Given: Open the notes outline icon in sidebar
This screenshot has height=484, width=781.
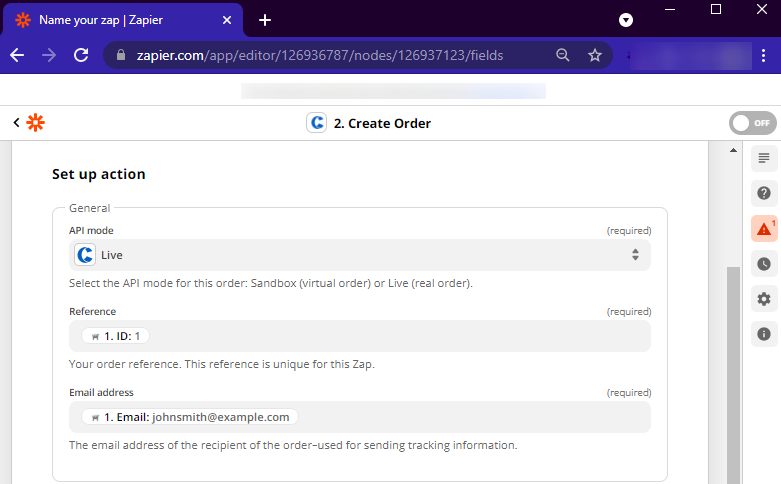Looking at the screenshot, I should pos(764,158).
